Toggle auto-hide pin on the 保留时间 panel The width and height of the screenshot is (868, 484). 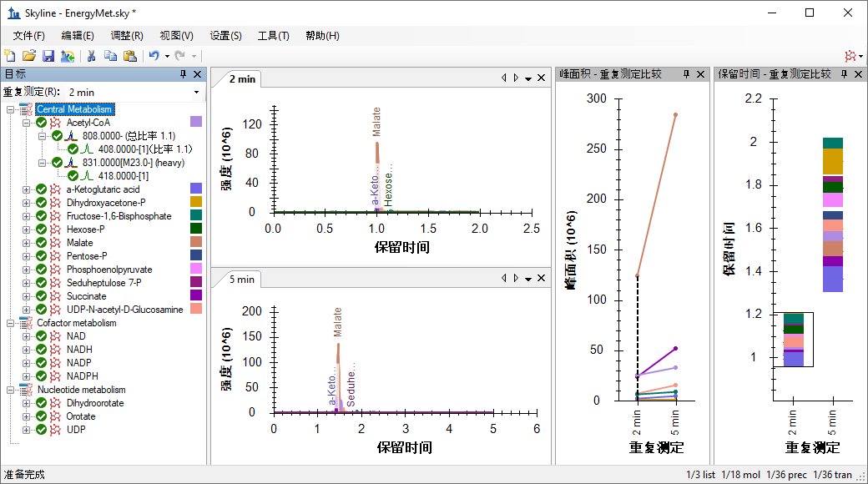tap(845, 74)
